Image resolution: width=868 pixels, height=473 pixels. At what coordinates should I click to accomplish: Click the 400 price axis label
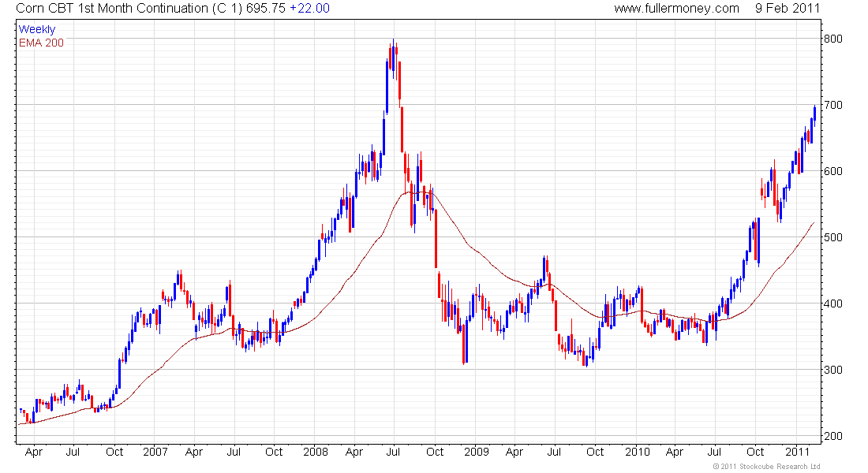(833, 304)
